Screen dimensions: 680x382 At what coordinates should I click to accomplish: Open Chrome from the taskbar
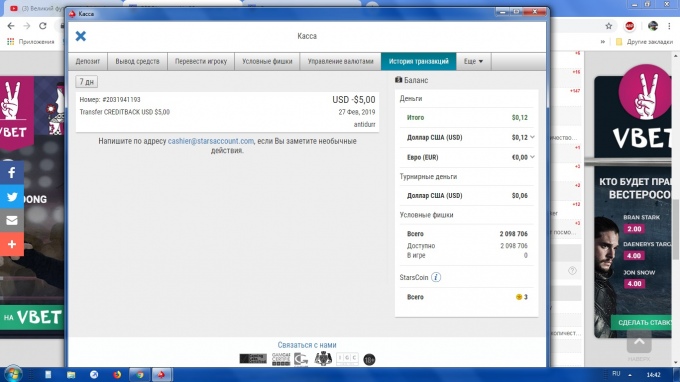coord(140,375)
